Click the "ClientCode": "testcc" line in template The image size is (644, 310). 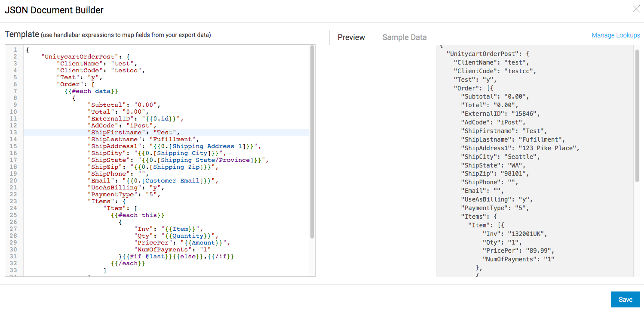(101, 71)
